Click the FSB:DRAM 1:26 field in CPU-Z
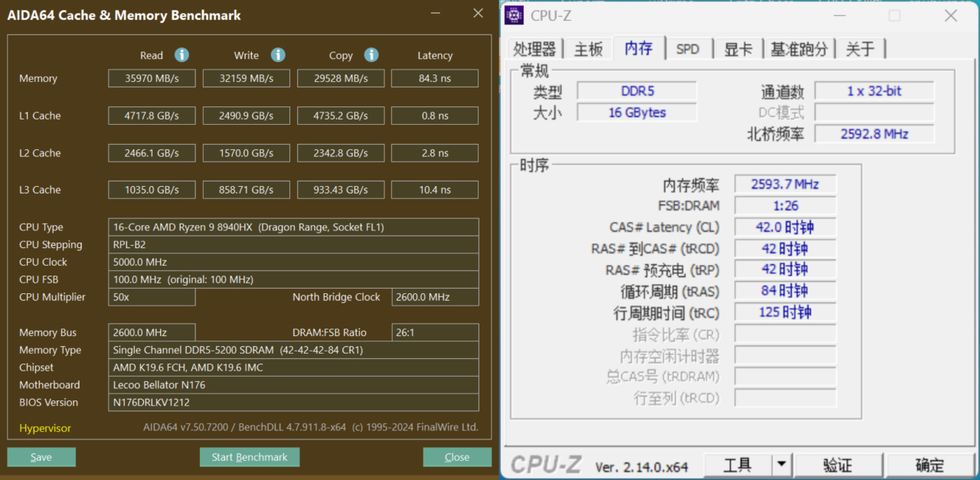The height and width of the screenshot is (480, 980). (786, 206)
